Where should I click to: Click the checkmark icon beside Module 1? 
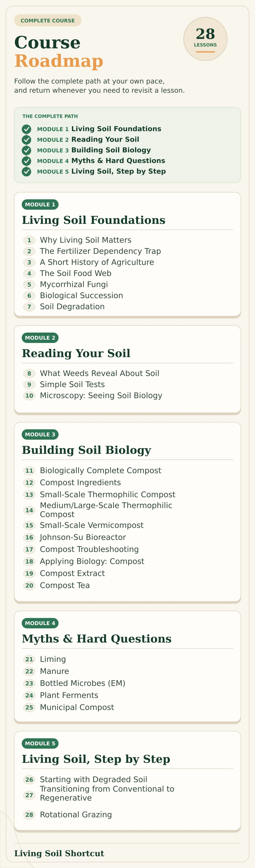pos(26,129)
